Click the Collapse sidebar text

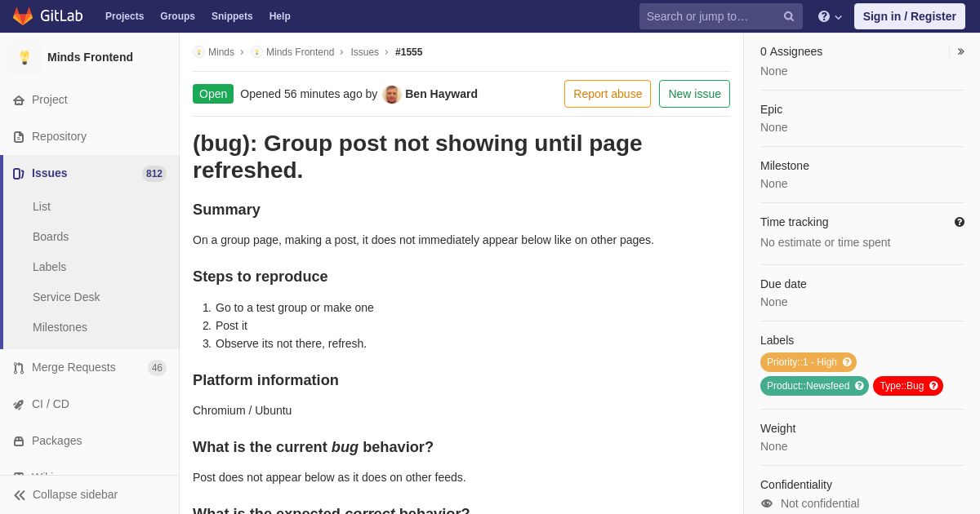75,494
